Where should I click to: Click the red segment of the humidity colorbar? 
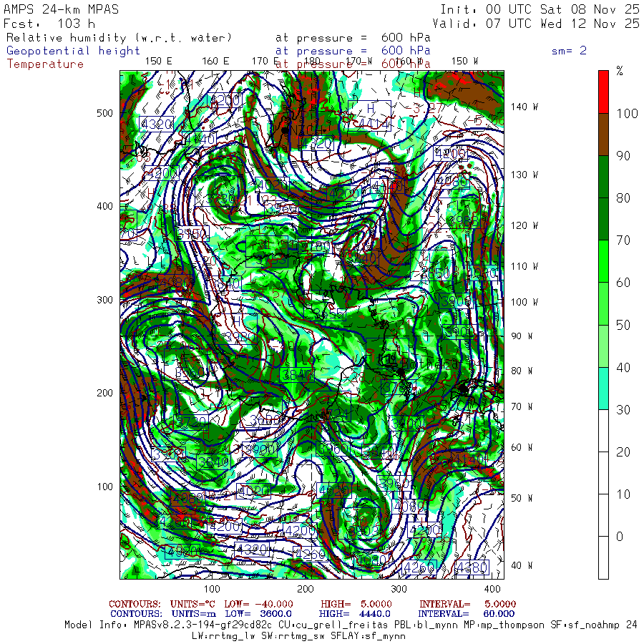603,92
